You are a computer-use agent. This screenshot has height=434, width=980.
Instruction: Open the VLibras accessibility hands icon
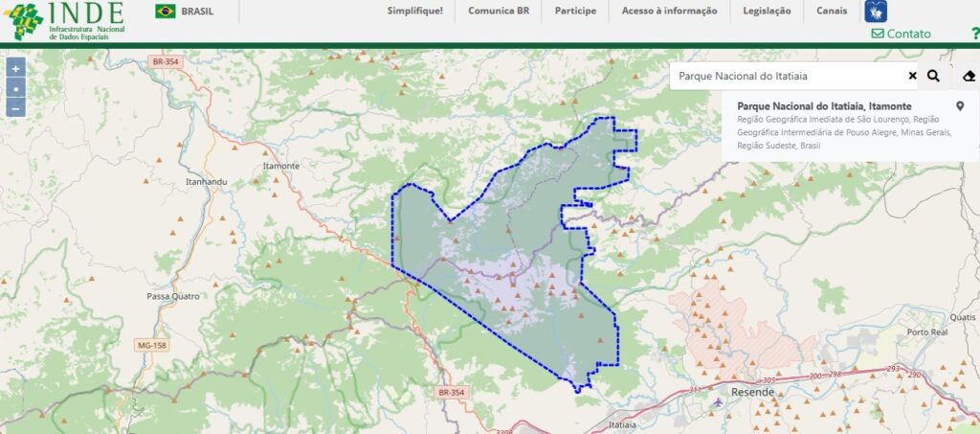tap(876, 11)
